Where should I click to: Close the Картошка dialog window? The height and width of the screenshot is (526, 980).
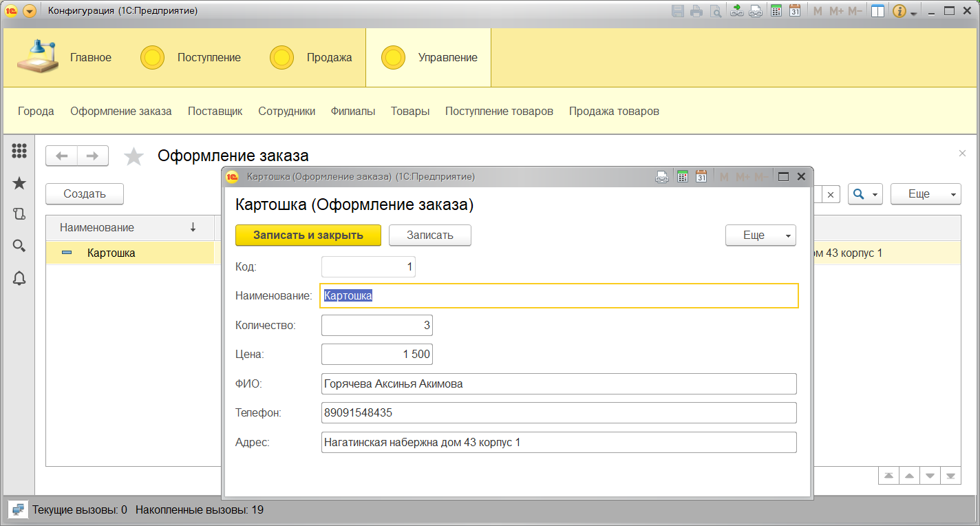tap(801, 177)
